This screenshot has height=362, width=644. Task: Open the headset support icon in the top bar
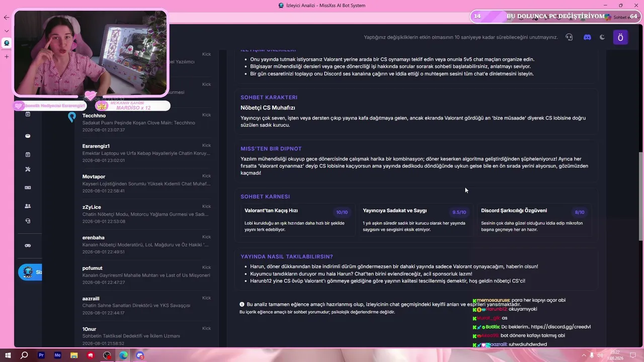click(569, 37)
